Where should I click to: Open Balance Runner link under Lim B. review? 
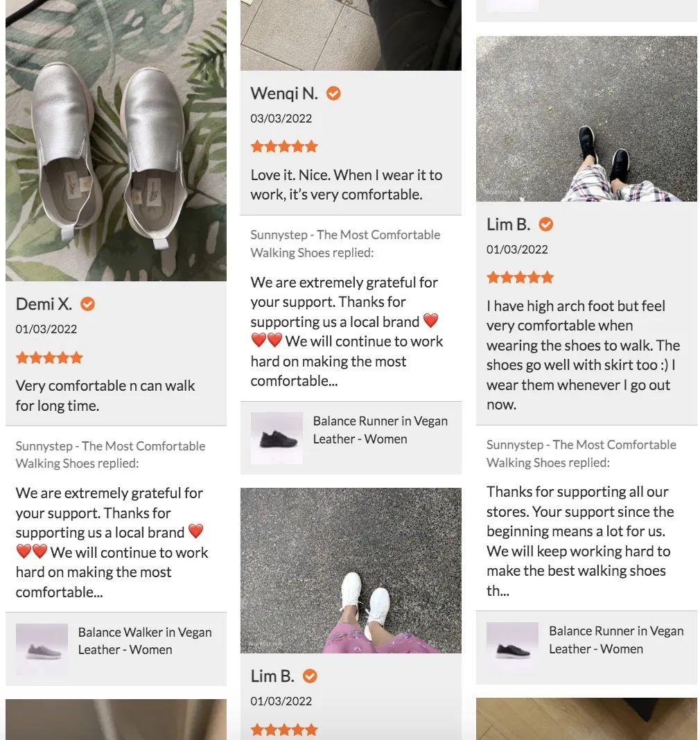[x=616, y=640]
